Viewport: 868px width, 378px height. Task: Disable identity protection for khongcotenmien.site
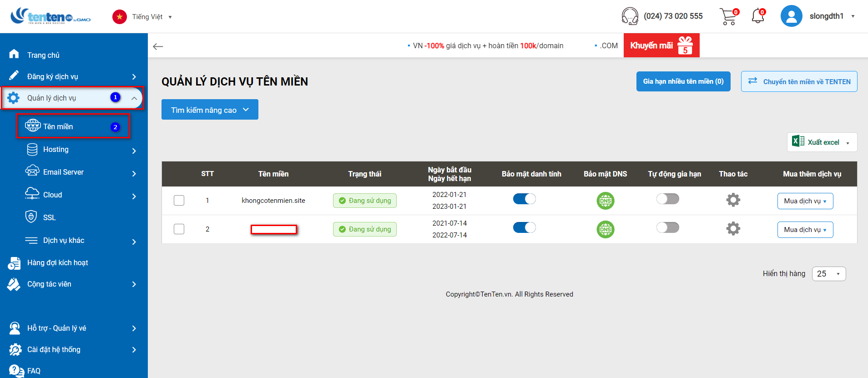(x=524, y=199)
